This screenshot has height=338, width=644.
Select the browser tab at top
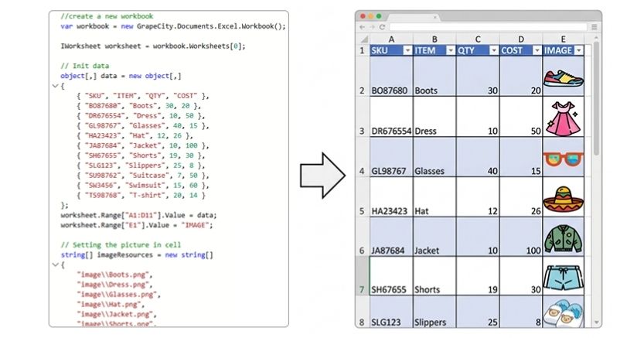(x=412, y=17)
